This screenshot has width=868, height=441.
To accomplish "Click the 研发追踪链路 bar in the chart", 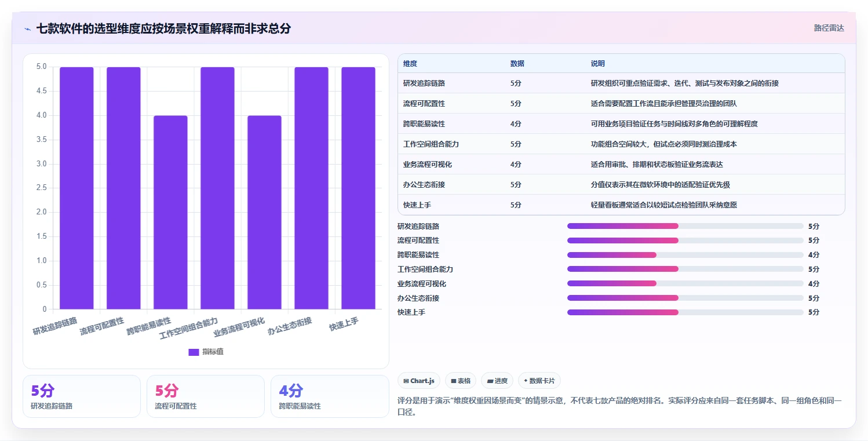I will coord(76,188).
